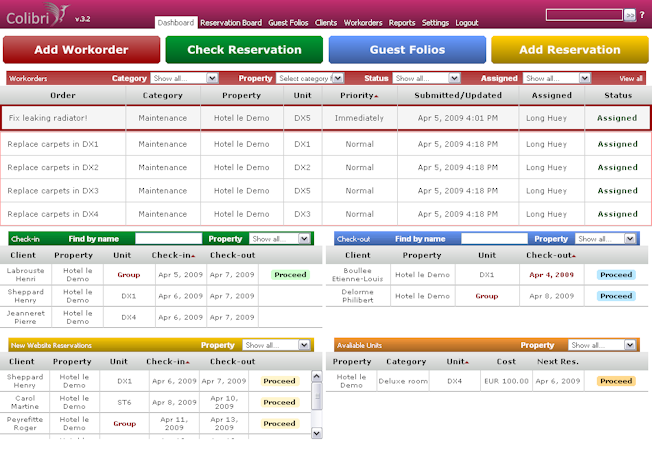Sort Available Units by Unit column

457,362
